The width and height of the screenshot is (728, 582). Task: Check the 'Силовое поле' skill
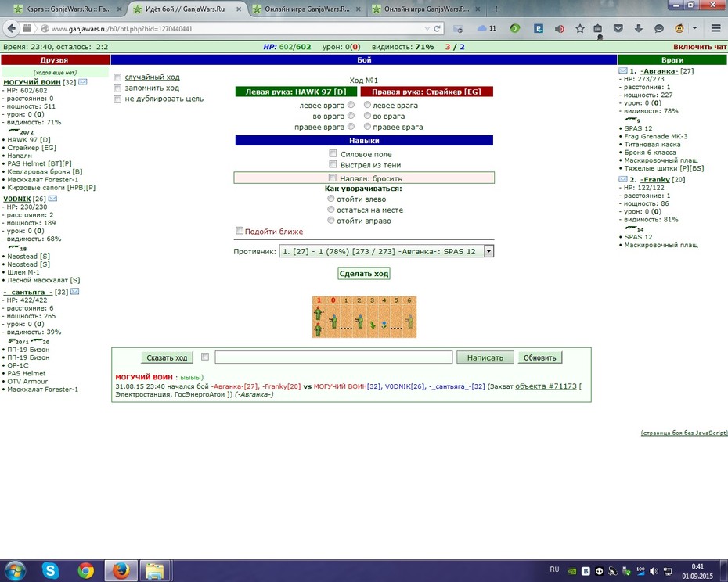coord(333,153)
